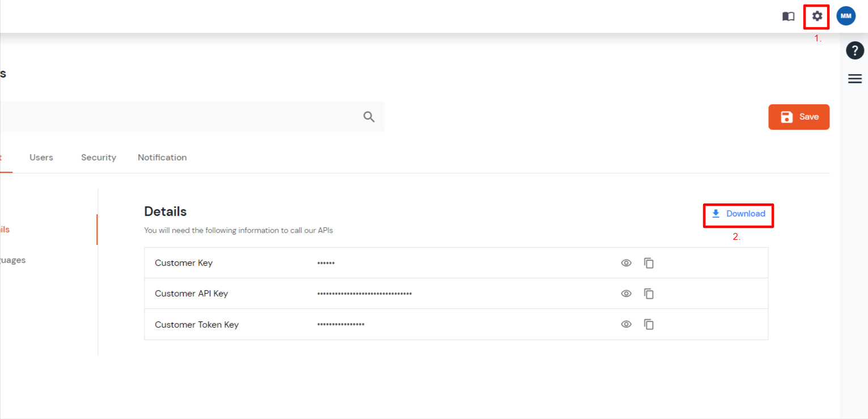Screen dimensions: 868x419
Task: Open the help question mark icon
Action: point(855,50)
